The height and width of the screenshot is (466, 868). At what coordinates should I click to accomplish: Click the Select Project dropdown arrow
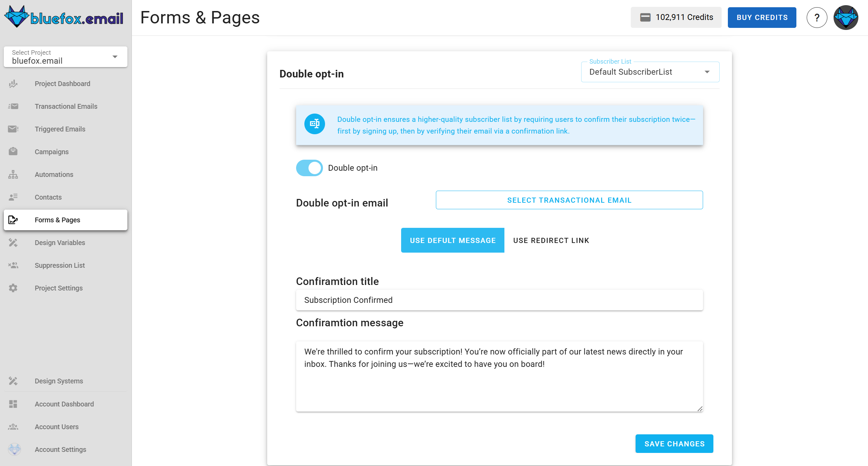[x=115, y=57]
